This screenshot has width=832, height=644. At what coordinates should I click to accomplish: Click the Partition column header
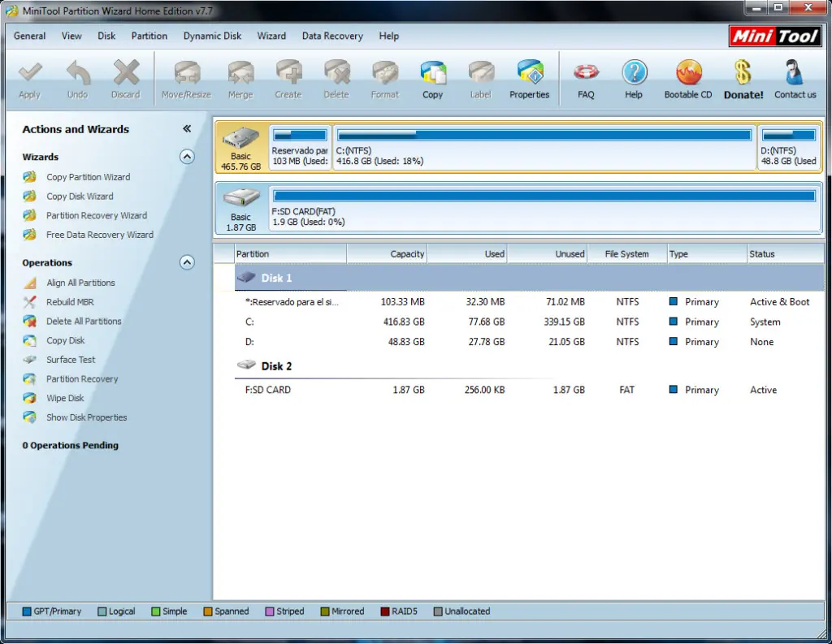pyautogui.click(x=290, y=254)
